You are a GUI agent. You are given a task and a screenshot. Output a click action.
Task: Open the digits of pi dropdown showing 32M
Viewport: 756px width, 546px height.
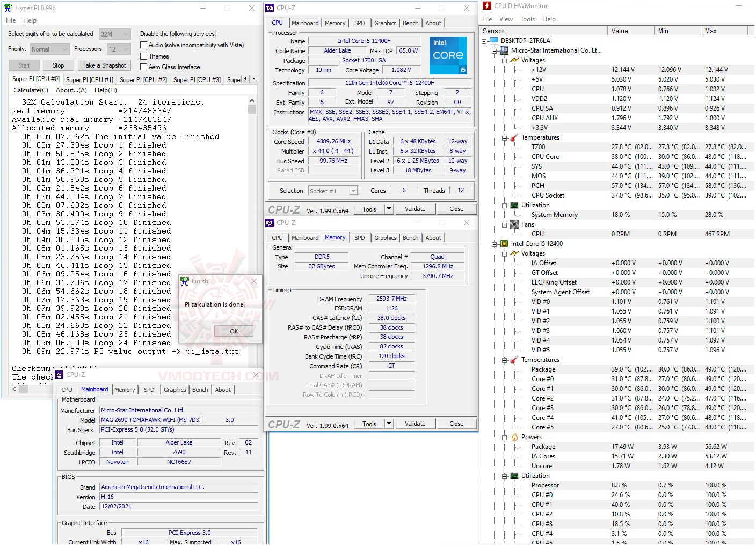tap(115, 34)
